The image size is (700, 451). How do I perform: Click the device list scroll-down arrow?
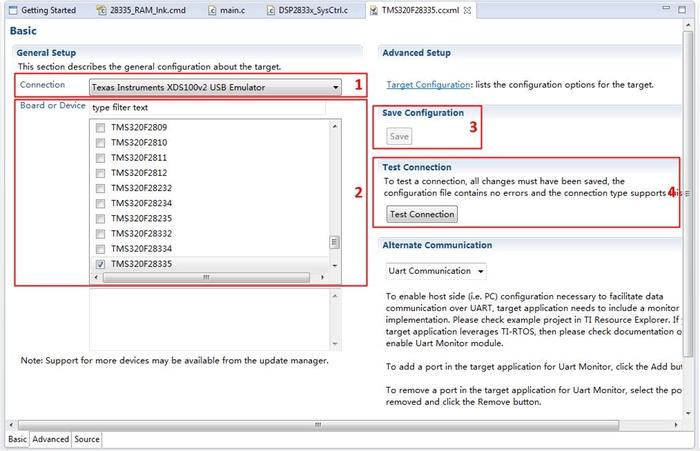click(x=335, y=266)
